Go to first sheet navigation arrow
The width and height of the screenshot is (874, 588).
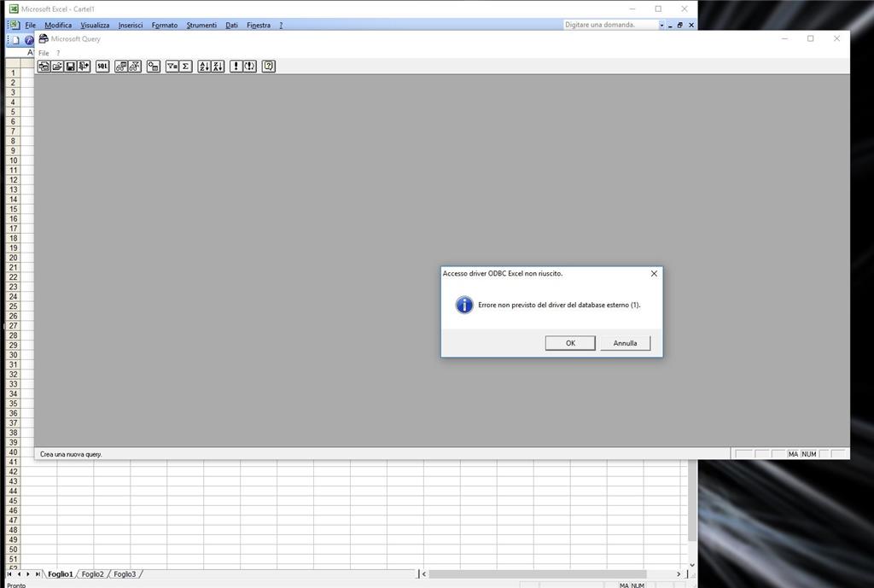click(9, 573)
